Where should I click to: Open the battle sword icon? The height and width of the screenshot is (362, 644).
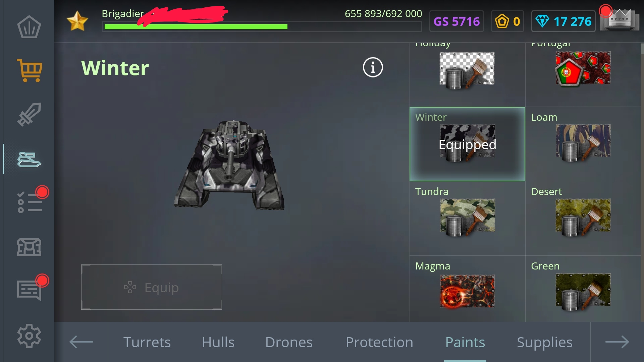click(x=29, y=114)
